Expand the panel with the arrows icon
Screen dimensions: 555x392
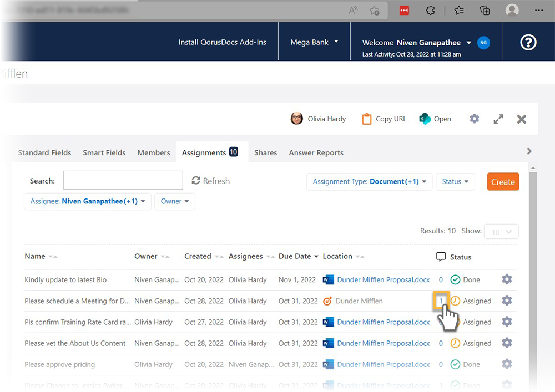498,119
